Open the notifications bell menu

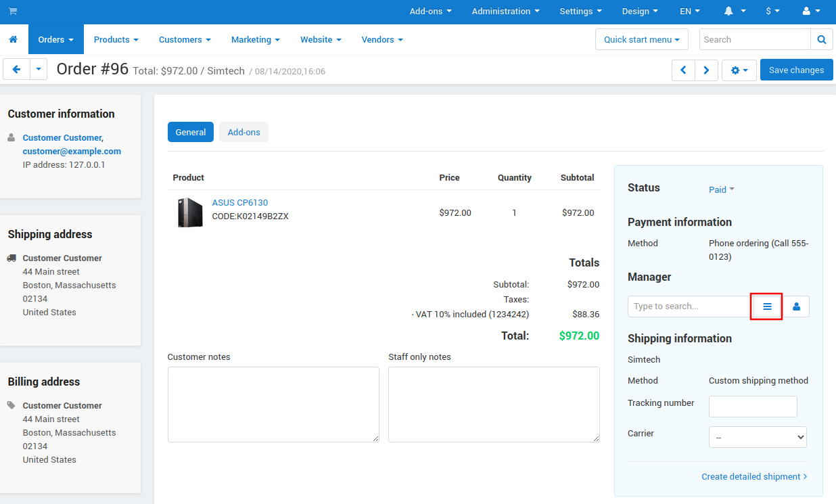tap(735, 12)
